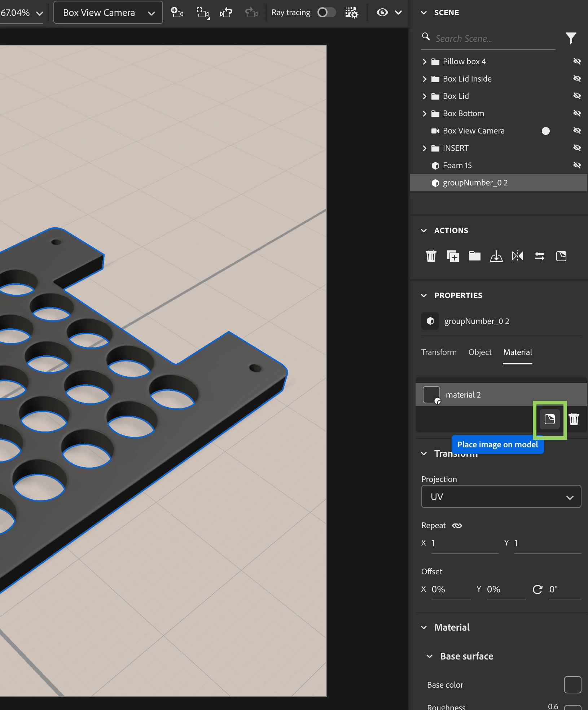
Task: Toggle visibility of Box Bottom
Action: pos(577,113)
